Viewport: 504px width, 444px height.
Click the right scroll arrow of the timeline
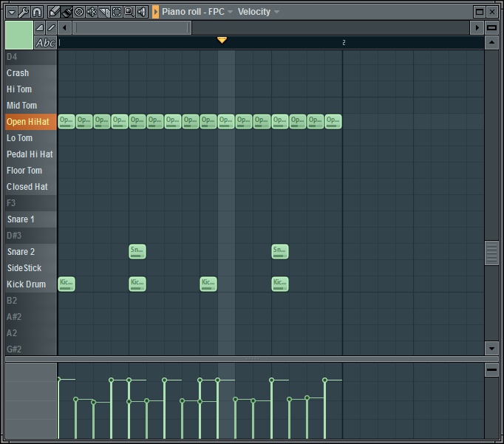click(x=477, y=27)
